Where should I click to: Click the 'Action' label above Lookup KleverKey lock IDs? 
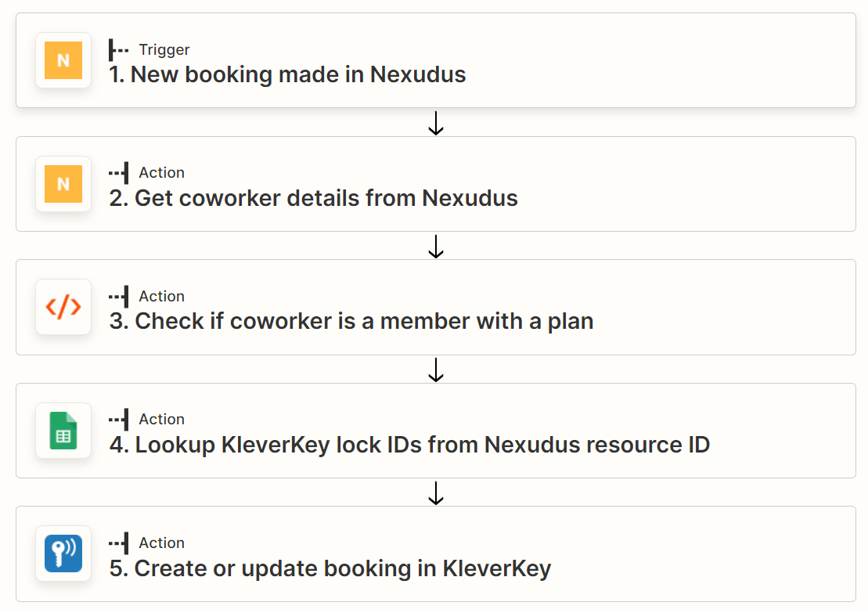162,419
